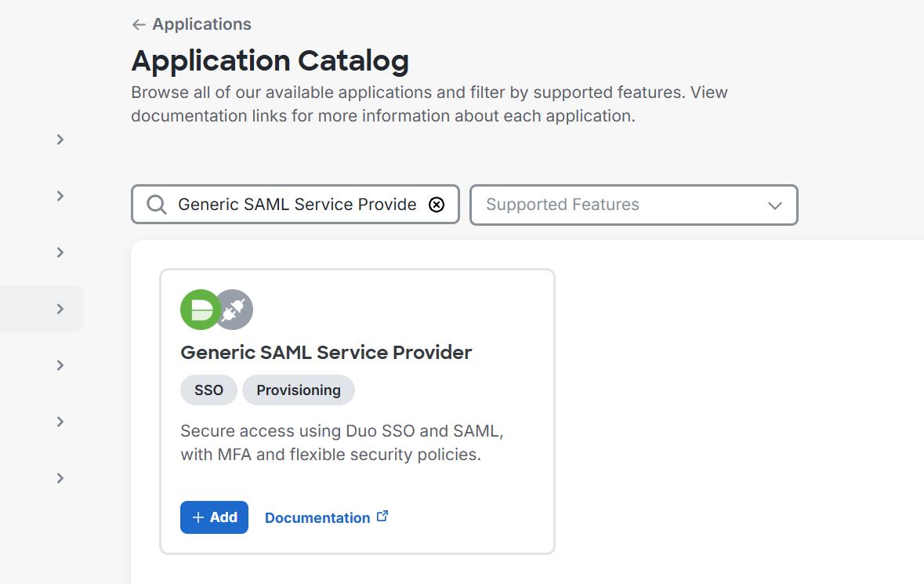Expand the sixth sidebar chevron

(x=60, y=422)
